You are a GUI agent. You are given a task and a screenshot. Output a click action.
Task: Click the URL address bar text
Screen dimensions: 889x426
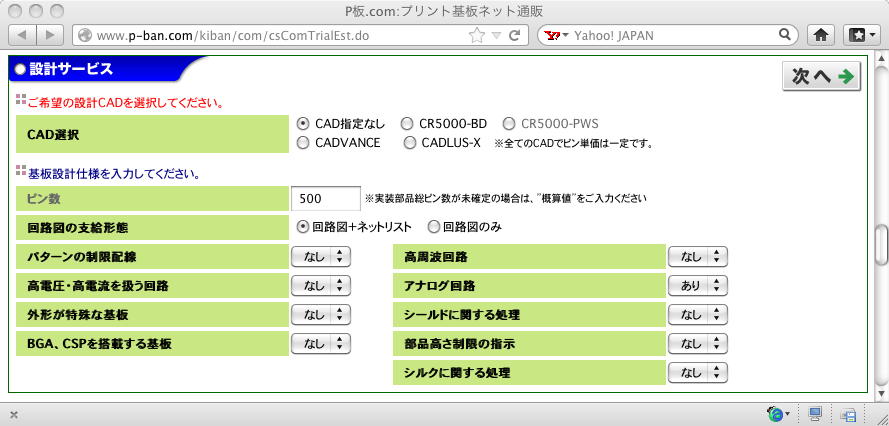point(232,36)
